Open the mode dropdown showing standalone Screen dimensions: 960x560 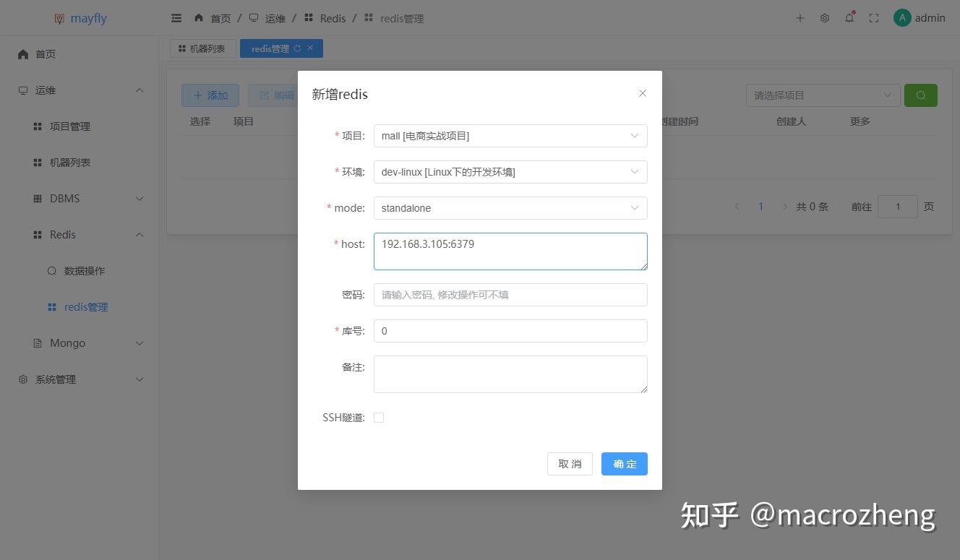click(510, 208)
